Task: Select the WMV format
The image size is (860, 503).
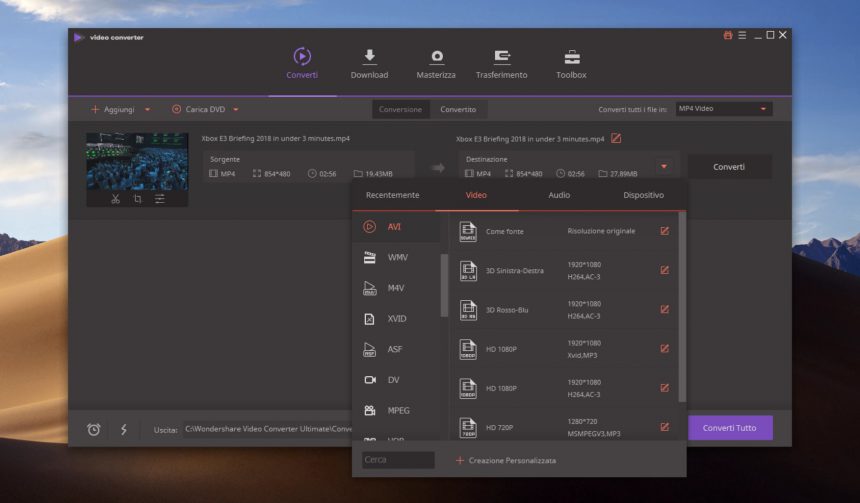Action: 397,257
